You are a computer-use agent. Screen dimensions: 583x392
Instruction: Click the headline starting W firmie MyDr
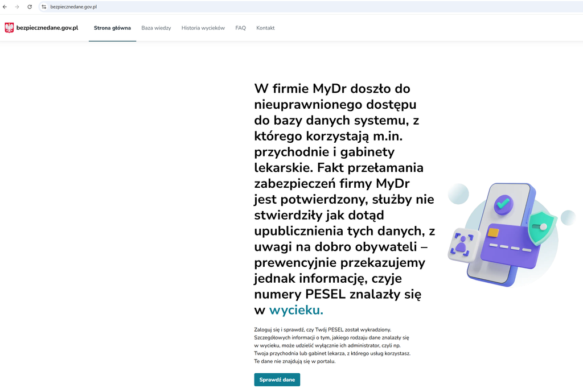[344, 199]
